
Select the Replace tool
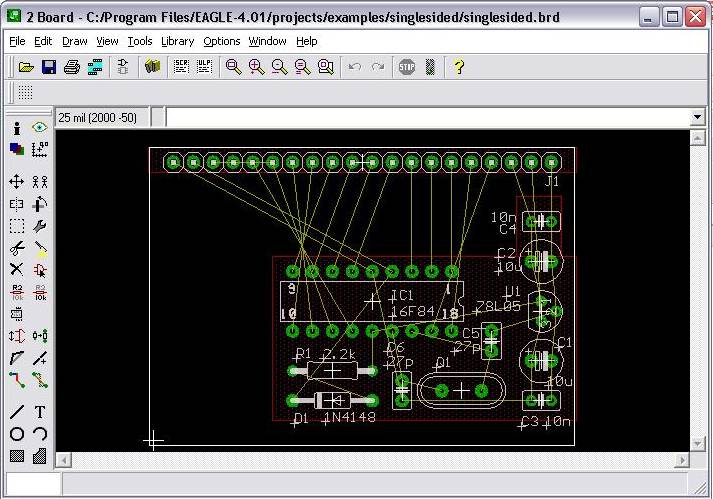[x=40, y=336]
